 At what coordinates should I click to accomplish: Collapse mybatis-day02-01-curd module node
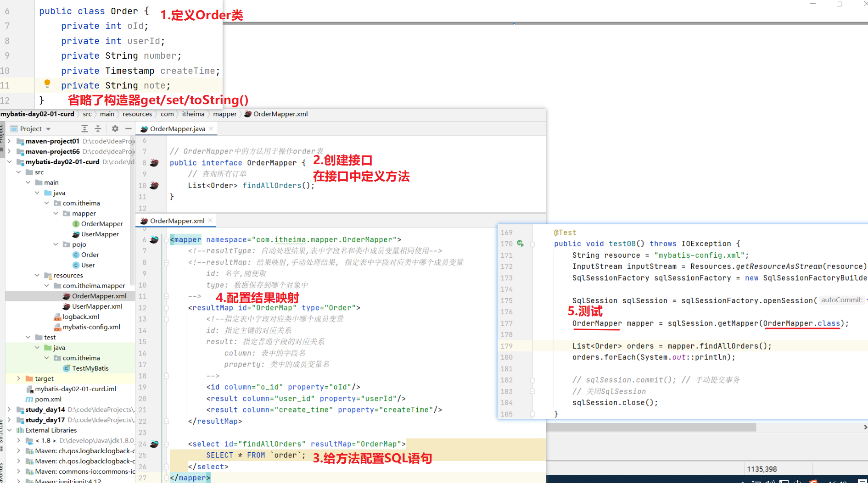9,162
